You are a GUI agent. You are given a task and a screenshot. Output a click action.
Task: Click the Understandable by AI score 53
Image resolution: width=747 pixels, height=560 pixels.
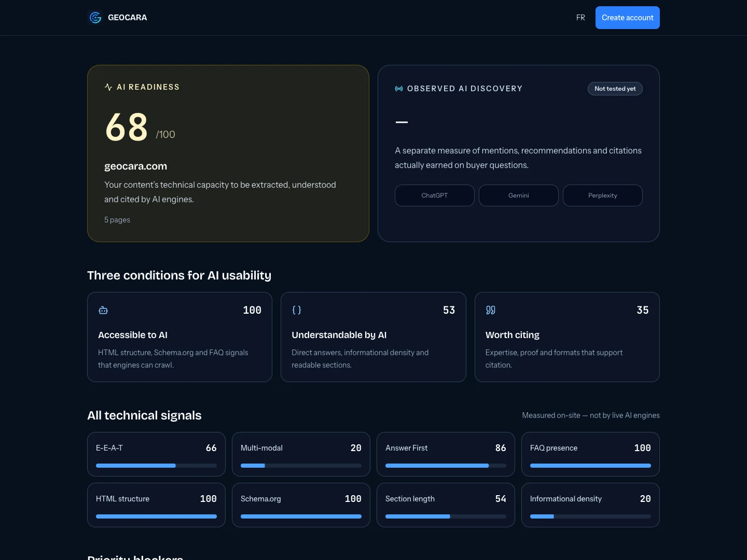449,310
